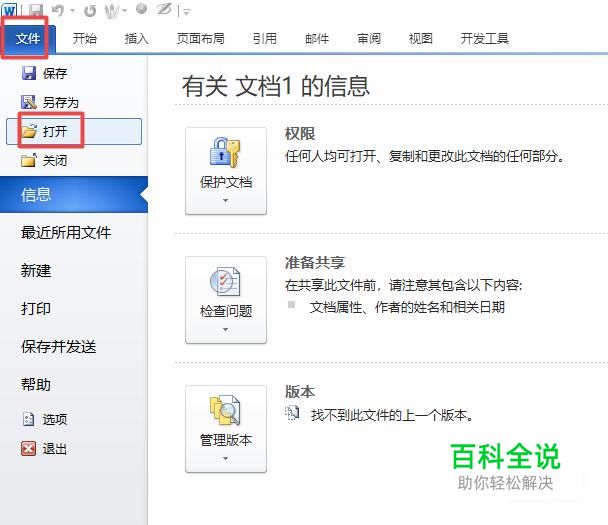Viewport: 608px width, 525px height.
Task: Click text 在共享此文件前，请注意其包含以下内容
Action: click(403, 285)
